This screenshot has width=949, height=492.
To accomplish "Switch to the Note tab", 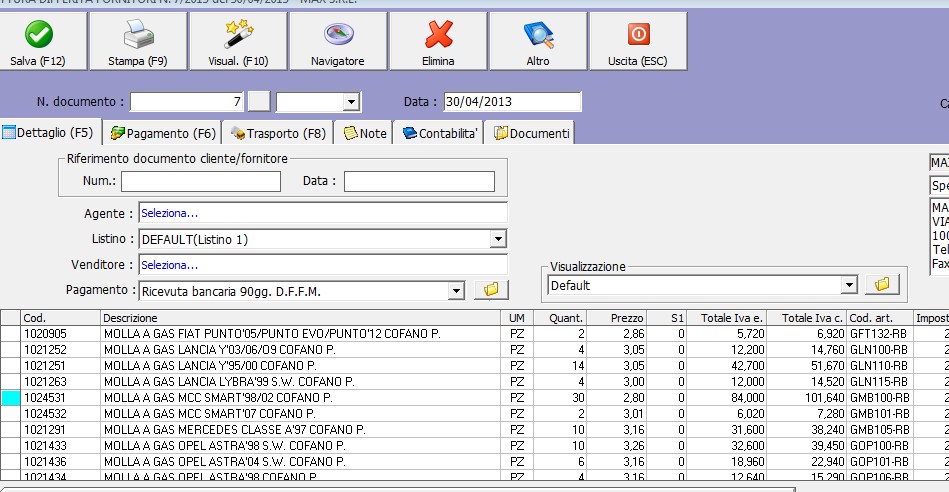I will (x=364, y=133).
